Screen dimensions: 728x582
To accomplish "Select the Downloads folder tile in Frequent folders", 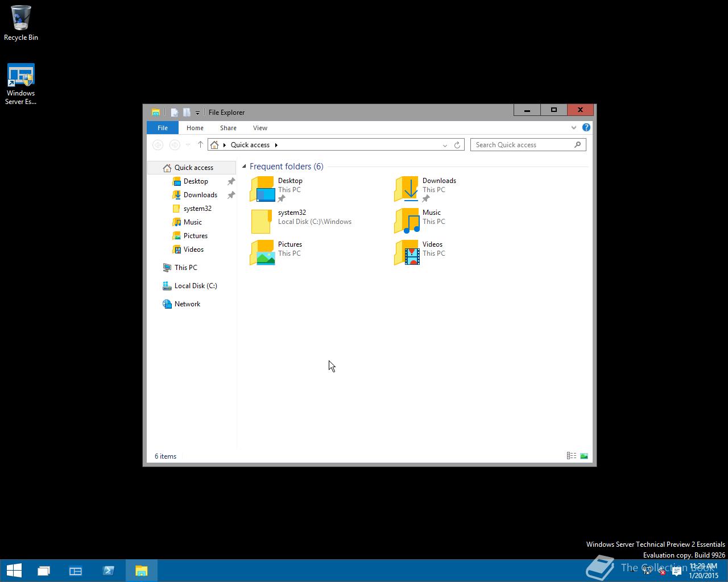I will tap(425, 189).
